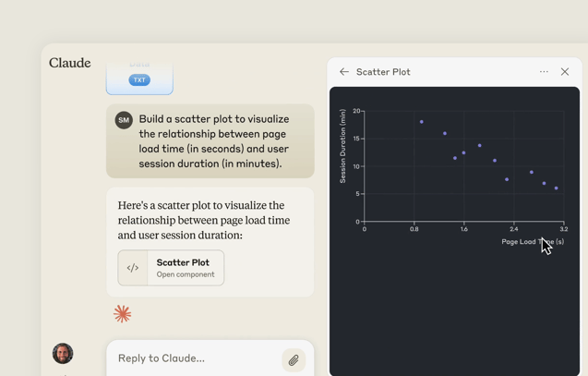This screenshot has width=588, height=376.
Task: Click the rightmost data point on the chart
Action: [x=556, y=188]
